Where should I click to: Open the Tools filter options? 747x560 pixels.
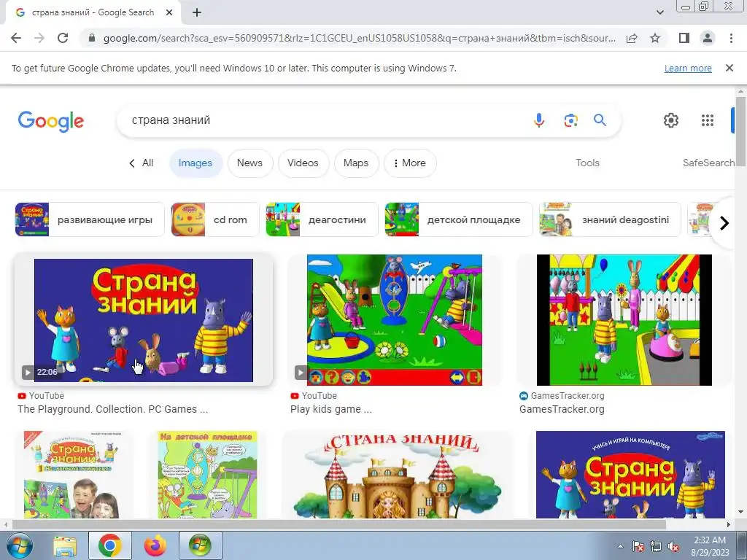click(587, 163)
